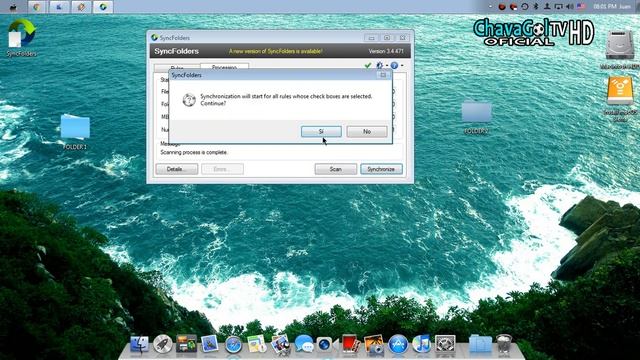640x360 pixels.
Task: Click the volume speaker icon in menu bar
Action: [570, 7]
